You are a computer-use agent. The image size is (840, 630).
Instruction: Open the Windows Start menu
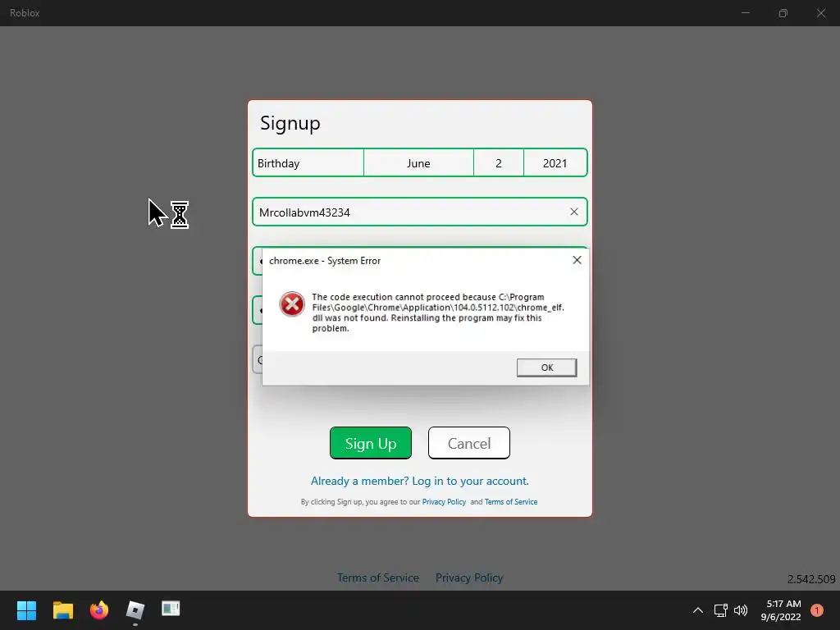pos(26,609)
